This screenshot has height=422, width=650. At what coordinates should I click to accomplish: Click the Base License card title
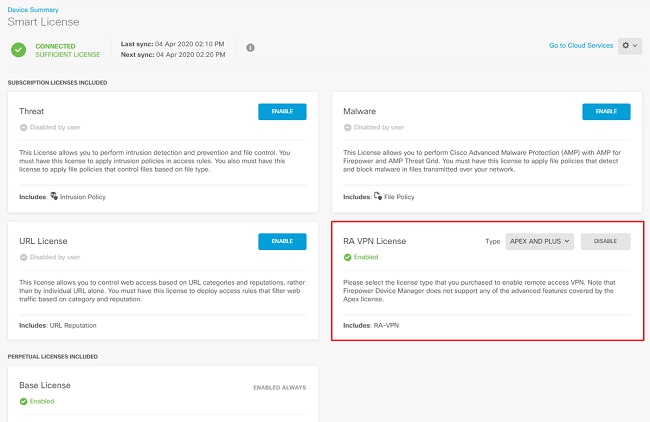tap(45, 385)
